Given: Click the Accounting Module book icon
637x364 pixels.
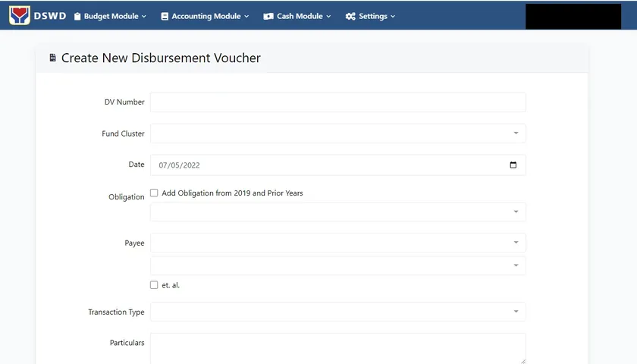Looking at the screenshot, I should tap(165, 16).
